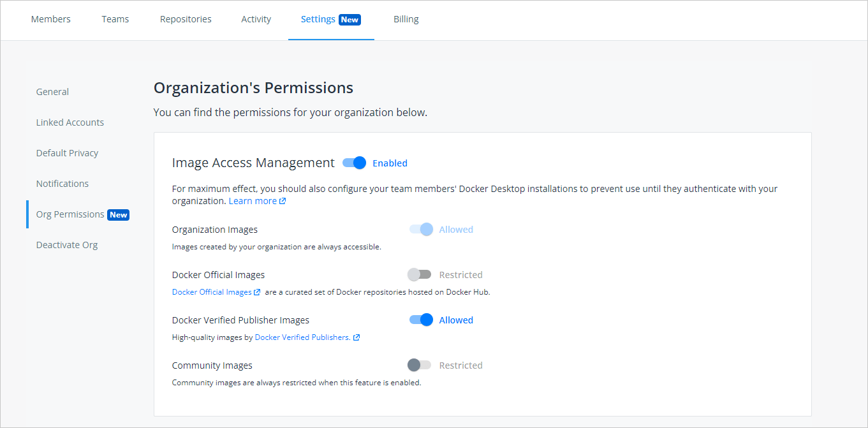Open the Learn more link
This screenshot has width=868, height=428.
252,200
